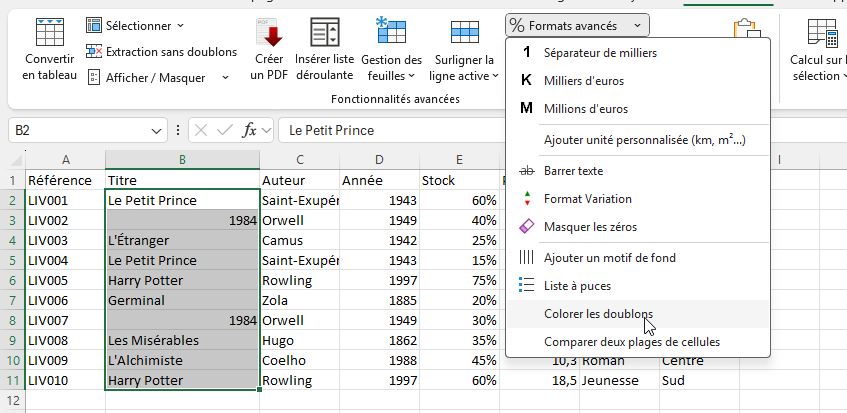
Task: Choose Séparateur de milliers menu item
Action: (x=638, y=53)
